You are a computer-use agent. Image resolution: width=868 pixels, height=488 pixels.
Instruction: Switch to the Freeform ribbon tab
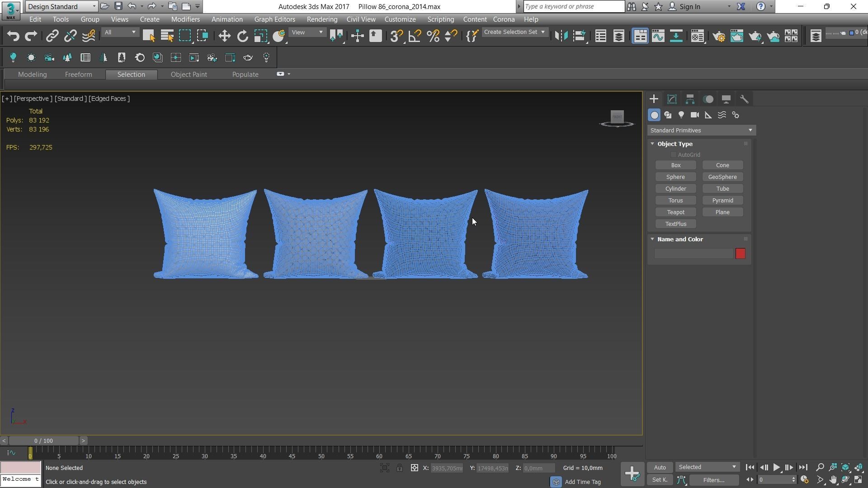tap(78, 75)
